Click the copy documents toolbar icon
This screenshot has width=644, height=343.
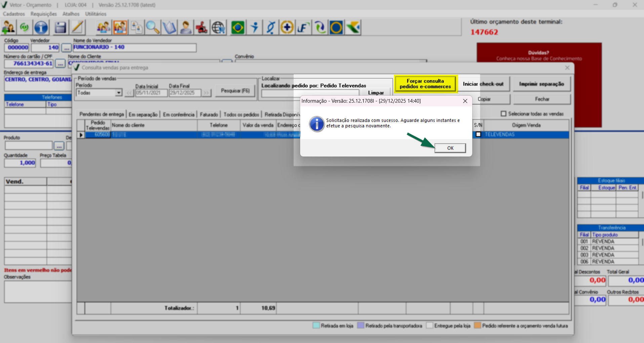pyautogui.click(x=136, y=28)
